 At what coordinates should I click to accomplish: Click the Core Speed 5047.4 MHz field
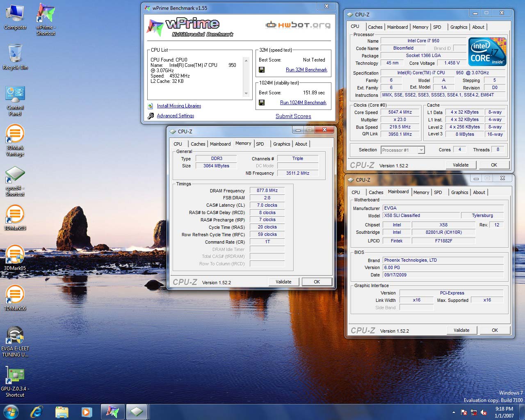pyautogui.click(x=400, y=112)
